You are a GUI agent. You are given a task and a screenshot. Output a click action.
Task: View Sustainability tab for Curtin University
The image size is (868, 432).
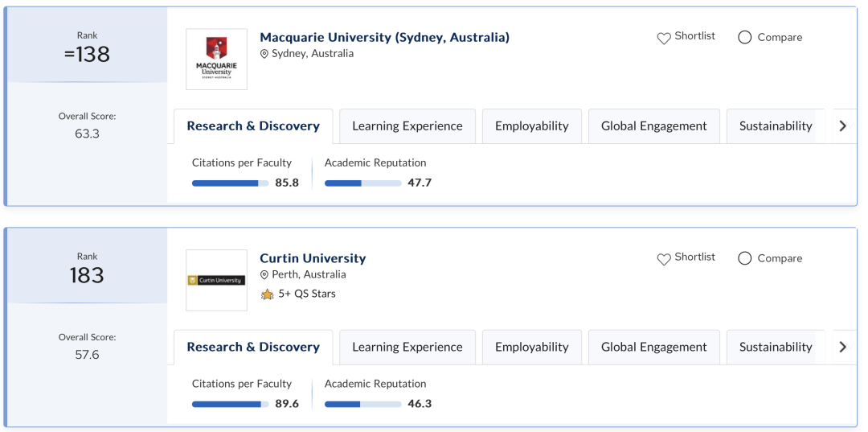point(776,348)
